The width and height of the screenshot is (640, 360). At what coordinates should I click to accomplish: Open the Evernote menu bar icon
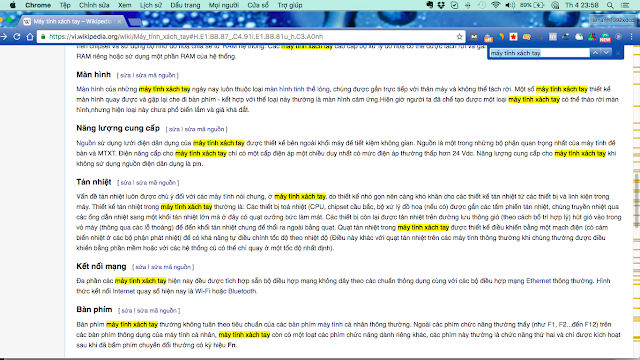tap(429, 5)
